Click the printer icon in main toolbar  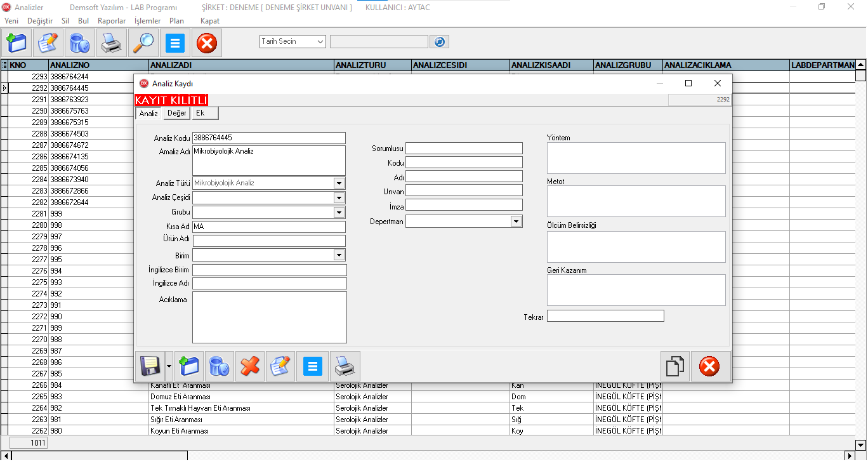112,43
